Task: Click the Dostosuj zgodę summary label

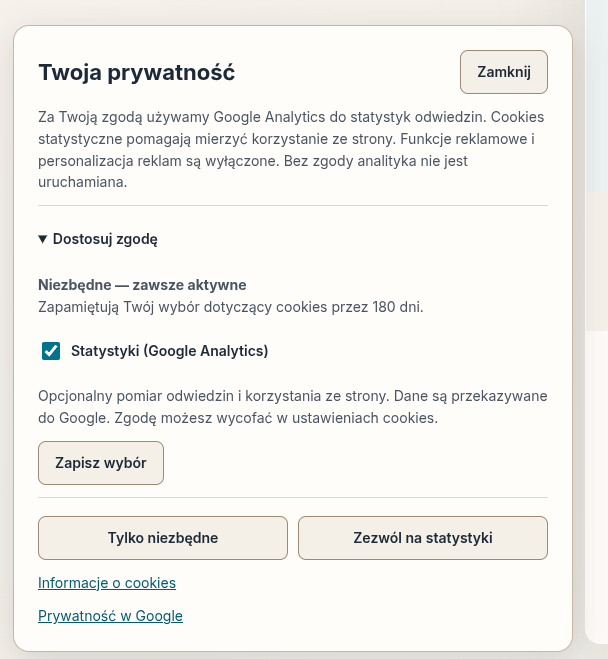Action: [105, 239]
